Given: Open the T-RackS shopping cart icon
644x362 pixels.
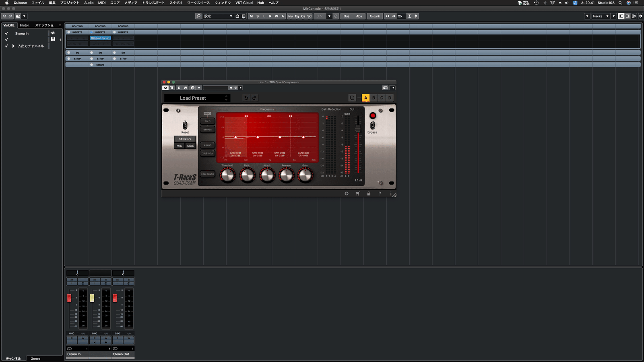Looking at the screenshot, I should pos(357,193).
